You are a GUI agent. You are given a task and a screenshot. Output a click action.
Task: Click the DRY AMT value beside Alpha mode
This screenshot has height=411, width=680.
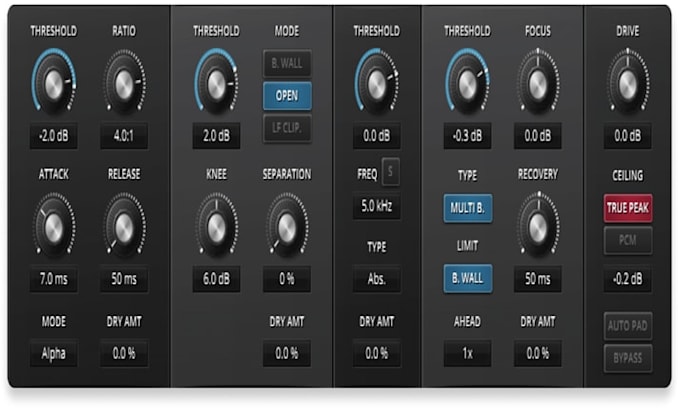(x=124, y=353)
